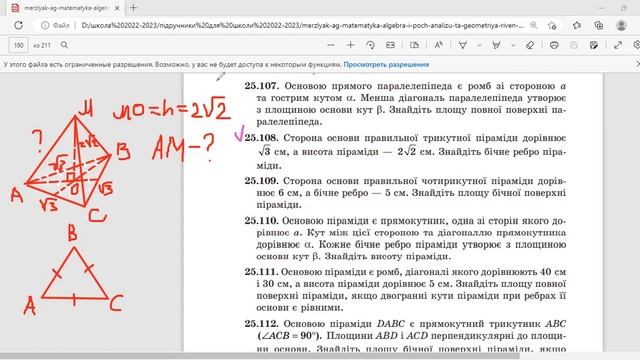The height and width of the screenshot is (360, 640).
Task: Open the Favorites list
Action: point(577,25)
